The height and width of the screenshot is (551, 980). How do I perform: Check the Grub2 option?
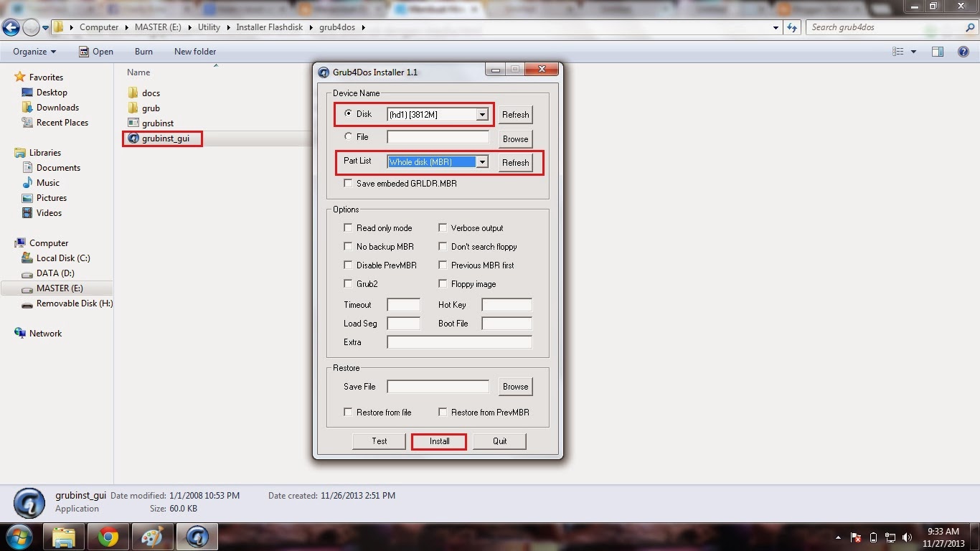click(x=349, y=284)
